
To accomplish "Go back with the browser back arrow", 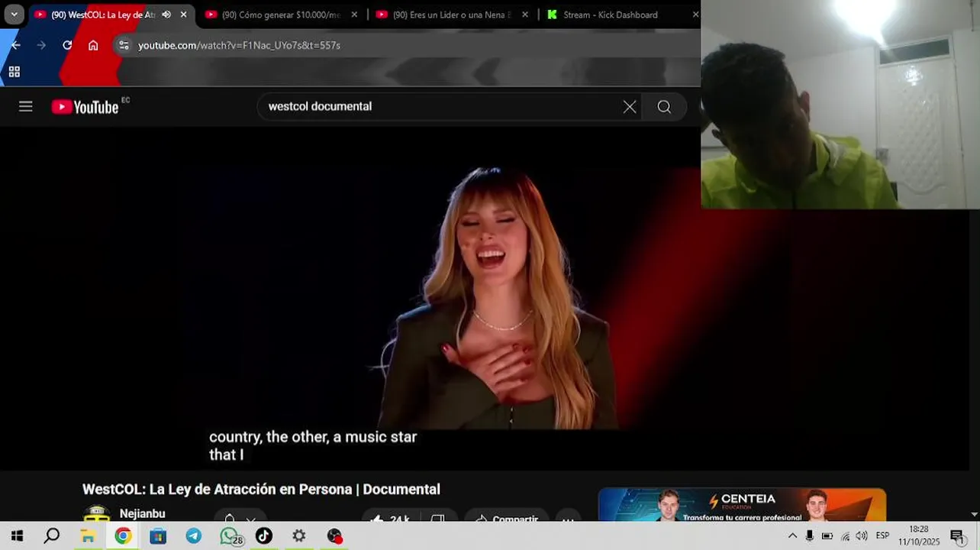I will pyautogui.click(x=15, y=45).
